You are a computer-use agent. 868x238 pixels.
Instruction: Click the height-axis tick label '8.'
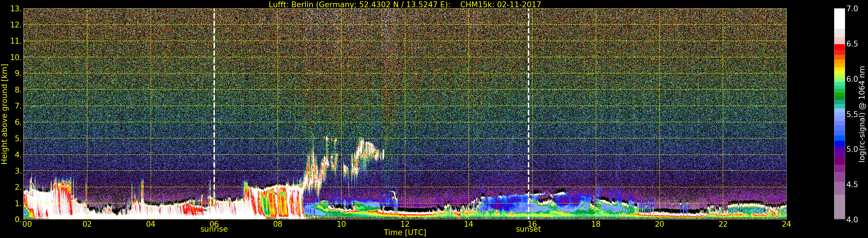click(x=18, y=90)
